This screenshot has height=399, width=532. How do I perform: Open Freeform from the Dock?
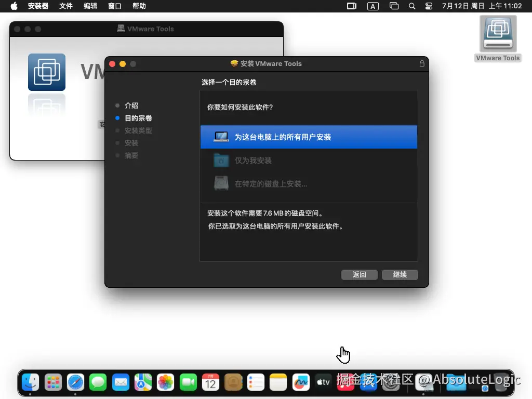pos(301,382)
